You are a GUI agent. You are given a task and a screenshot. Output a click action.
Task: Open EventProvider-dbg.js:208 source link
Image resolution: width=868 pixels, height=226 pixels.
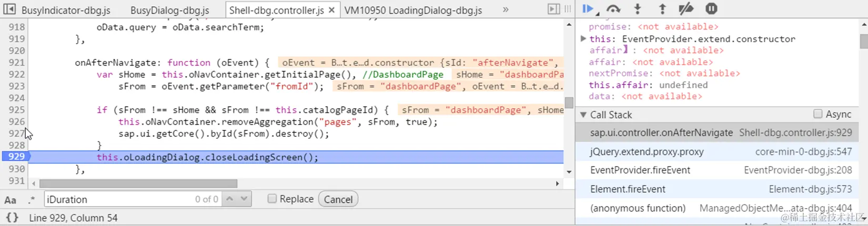798,170
